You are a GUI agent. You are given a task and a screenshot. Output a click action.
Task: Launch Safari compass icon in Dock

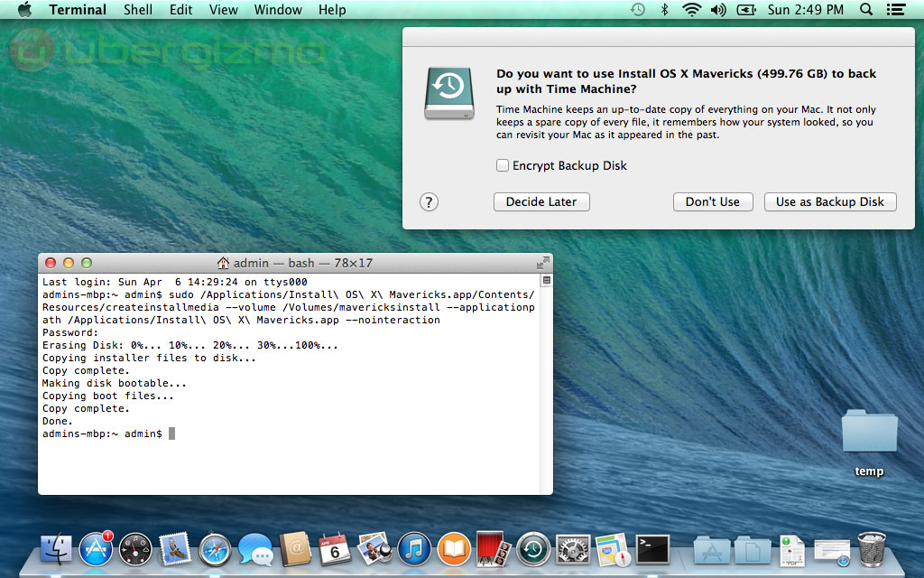coord(215,550)
